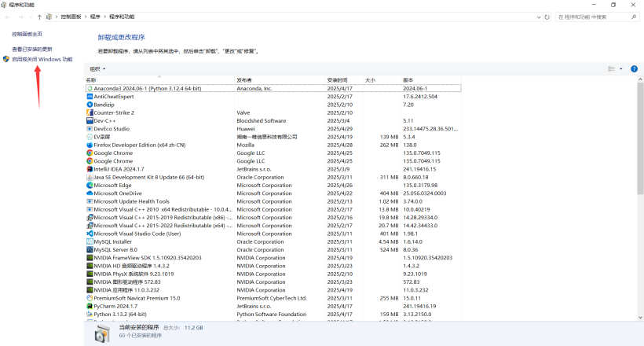The height and width of the screenshot is (346, 644).
Task: Click the blue help question mark icon
Action: point(634,68)
